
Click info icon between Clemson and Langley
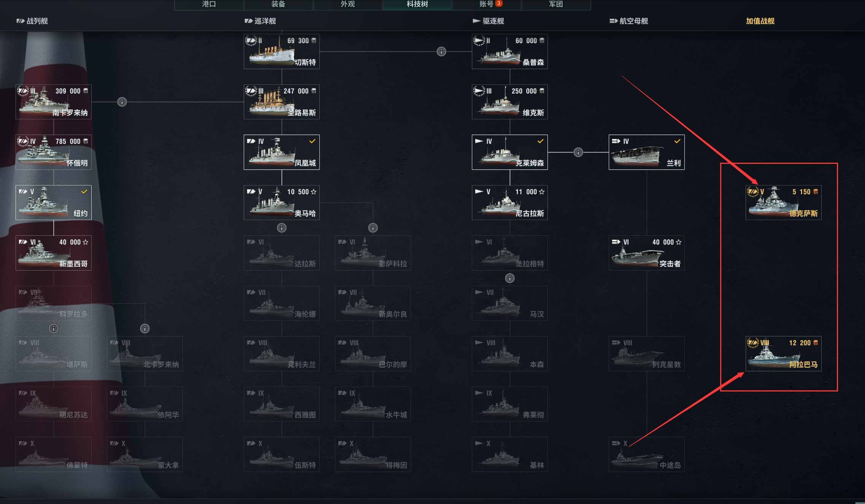(578, 152)
